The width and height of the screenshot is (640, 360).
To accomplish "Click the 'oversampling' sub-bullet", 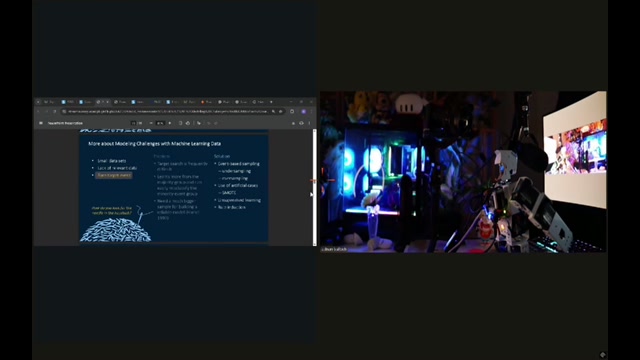I will tap(235, 178).
